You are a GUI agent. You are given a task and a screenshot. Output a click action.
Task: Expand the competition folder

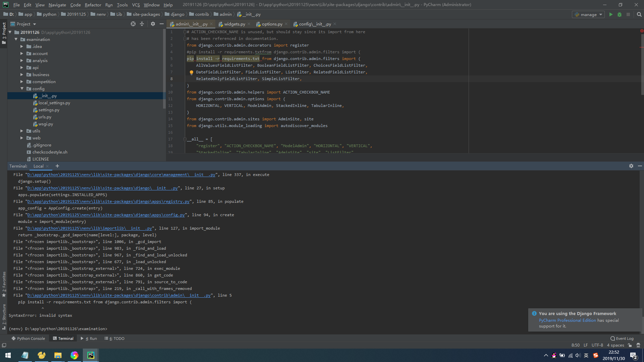[x=22, y=81]
